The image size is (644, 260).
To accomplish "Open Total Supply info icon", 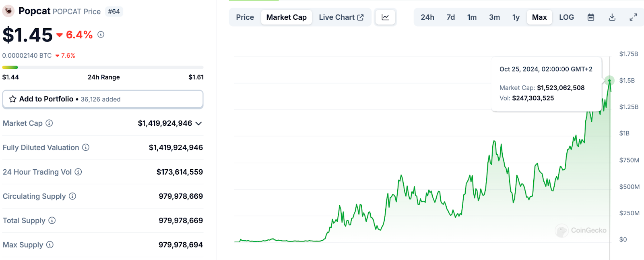I will [52, 220].
